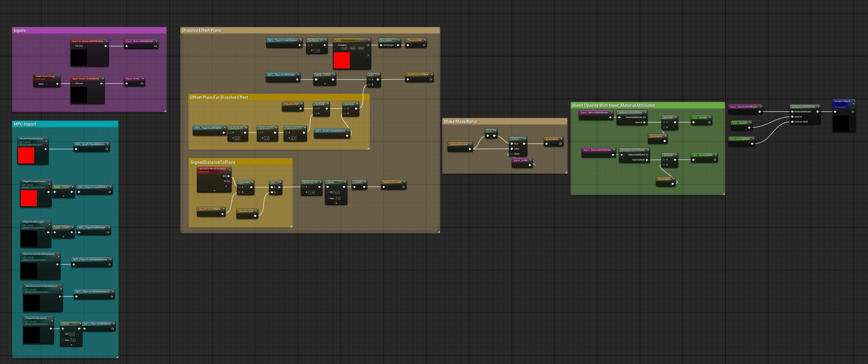
Task: Click the Output Result node input pin
Action: [x=835, y=111]
